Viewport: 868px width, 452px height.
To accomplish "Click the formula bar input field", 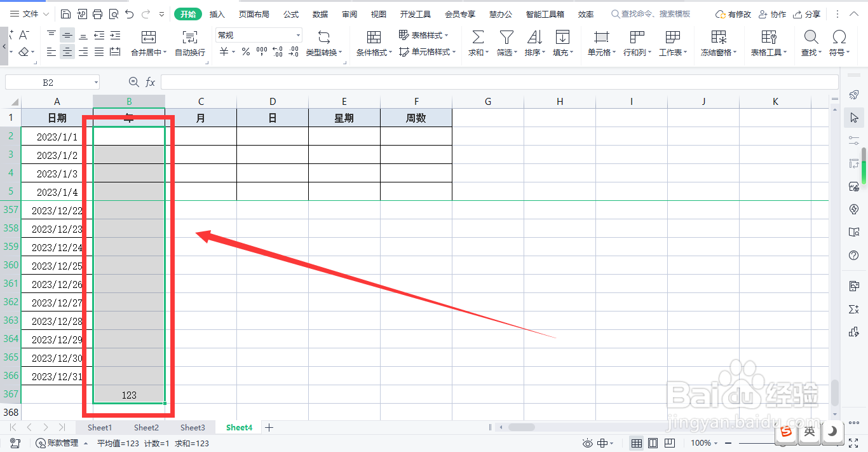I will coord(499,82).
